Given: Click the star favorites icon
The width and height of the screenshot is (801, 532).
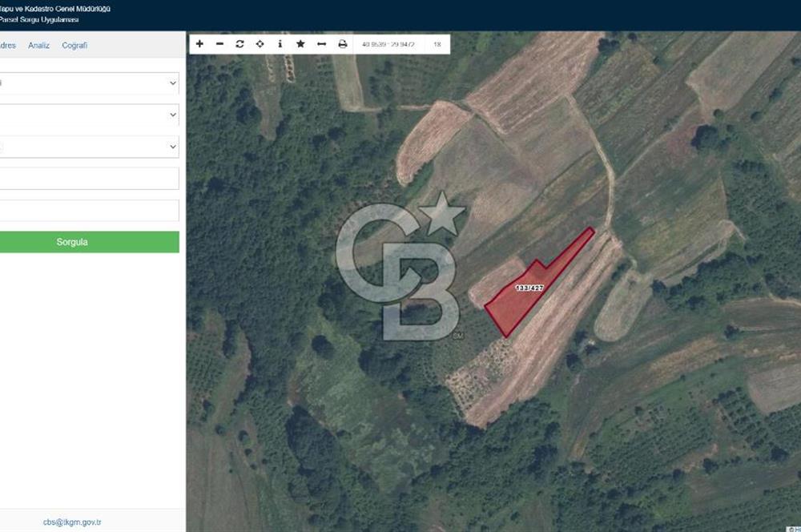Looking at the screenshot, I should [300, 44].
